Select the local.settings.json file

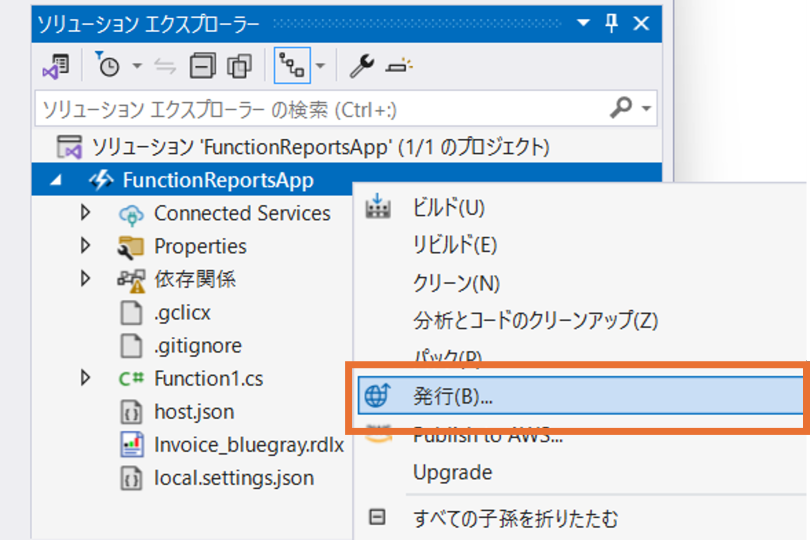(x=234, y=478)
